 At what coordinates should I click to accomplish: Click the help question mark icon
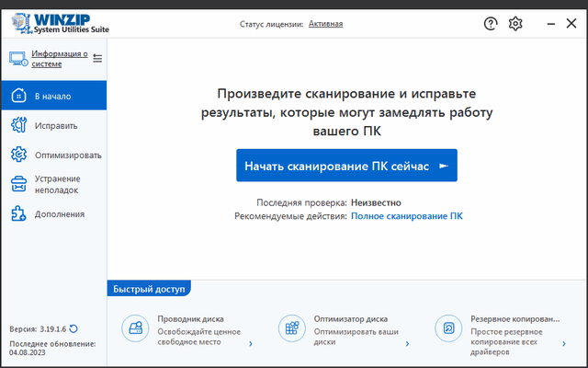(x=491, y=23)
